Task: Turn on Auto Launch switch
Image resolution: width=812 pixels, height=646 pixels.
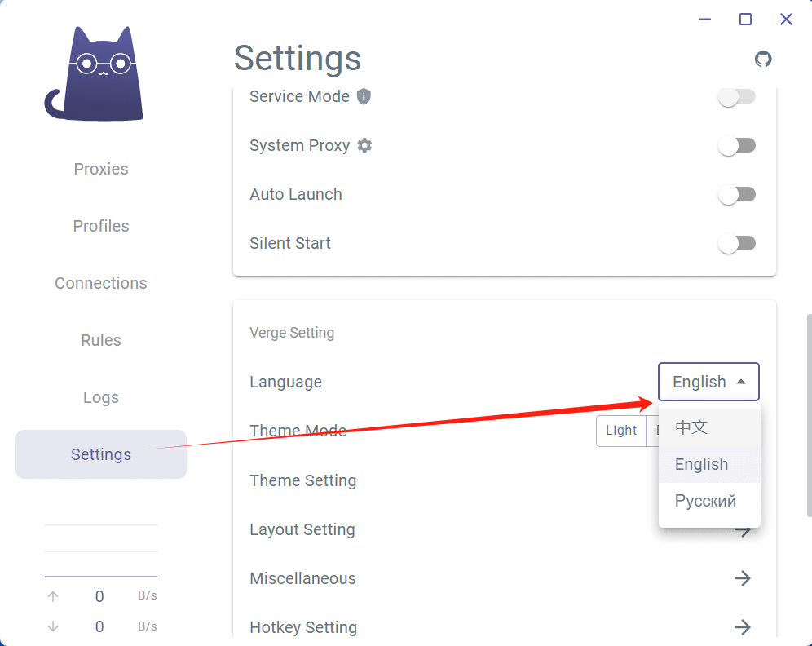Action: [x=736, y=195]
